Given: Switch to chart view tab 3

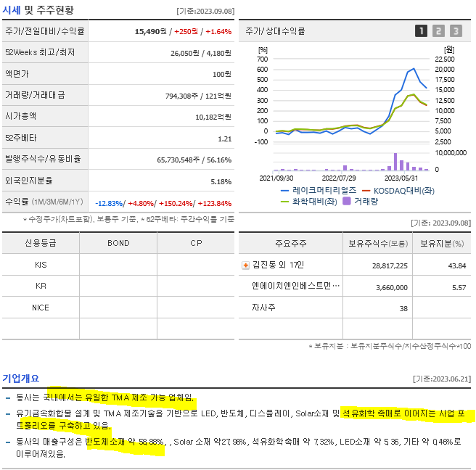Looking at the screenshot, I should click(456, 30).
